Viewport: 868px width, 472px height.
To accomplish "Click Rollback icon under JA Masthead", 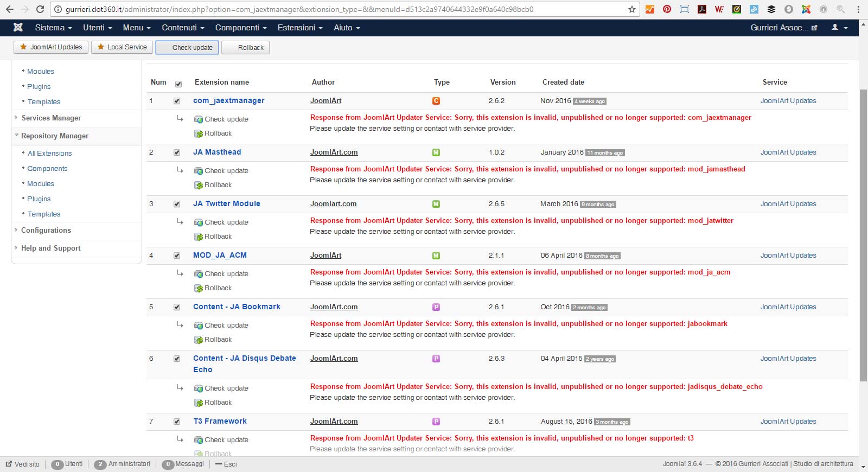I will tap(199, 185).
